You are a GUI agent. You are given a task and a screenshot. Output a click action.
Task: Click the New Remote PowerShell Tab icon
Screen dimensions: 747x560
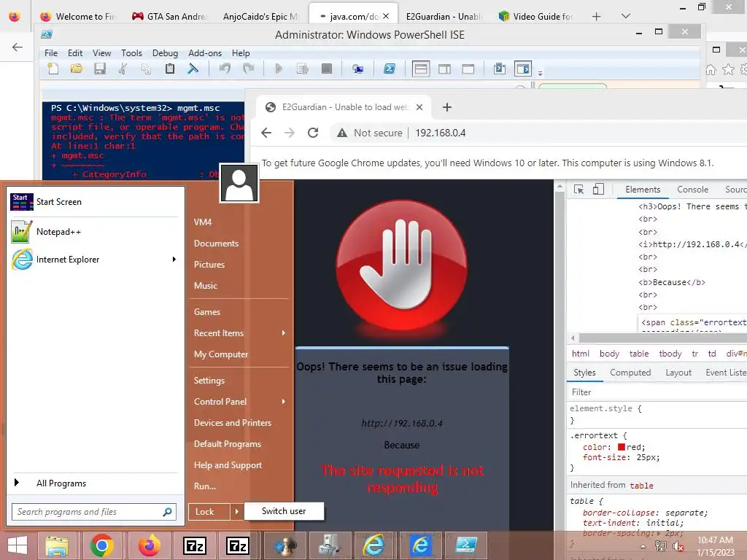(x=357, y=69)
